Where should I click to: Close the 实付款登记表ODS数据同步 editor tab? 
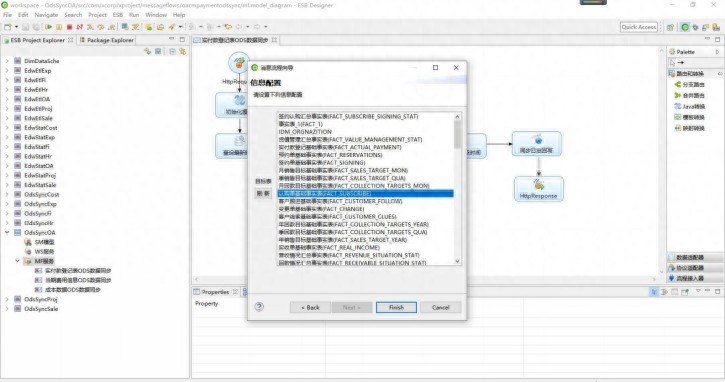[x=274, y=40]
